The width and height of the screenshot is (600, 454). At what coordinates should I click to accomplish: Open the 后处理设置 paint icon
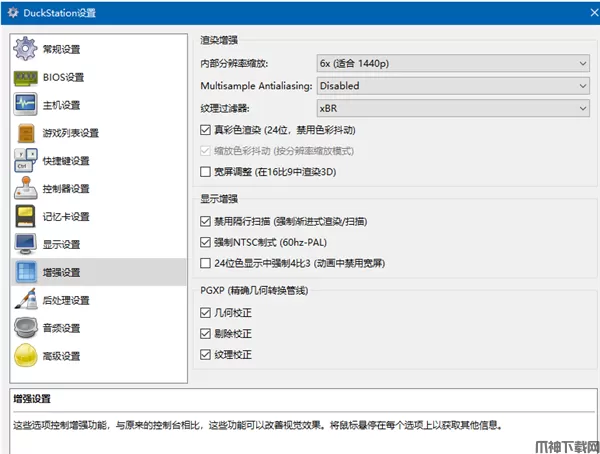[x=27, y=300]
